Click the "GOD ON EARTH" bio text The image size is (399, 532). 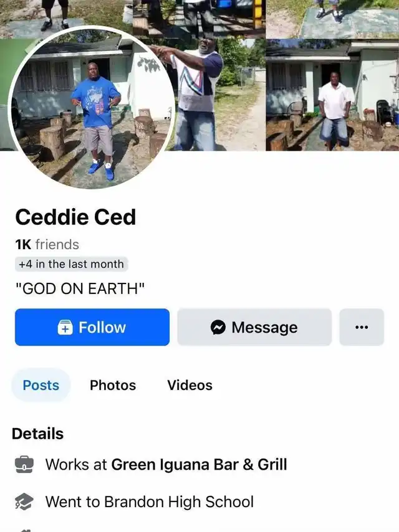80,288
